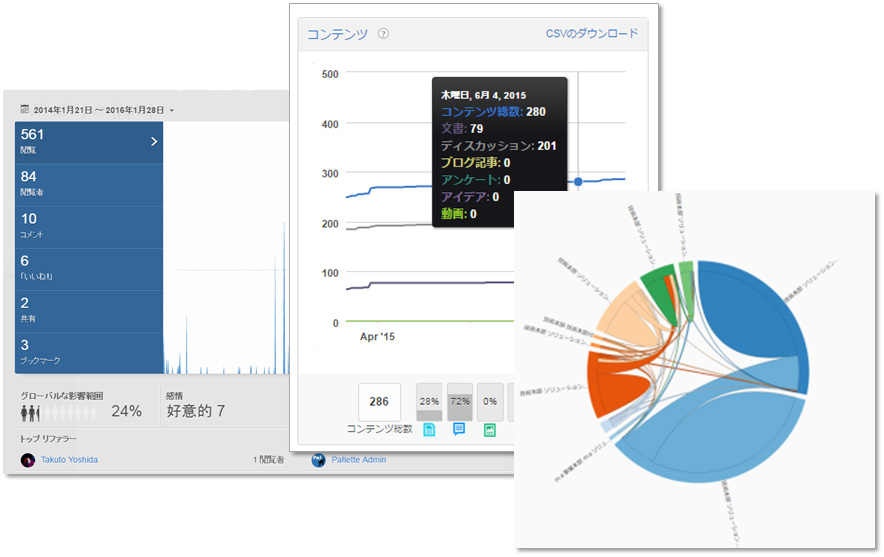Click Pallette Admin's avatar icon

(x=319, y=460)
